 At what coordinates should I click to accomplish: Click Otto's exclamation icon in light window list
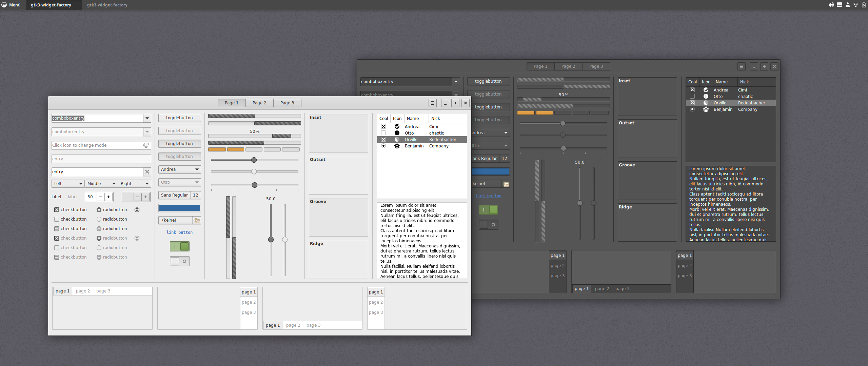point(397,133)
